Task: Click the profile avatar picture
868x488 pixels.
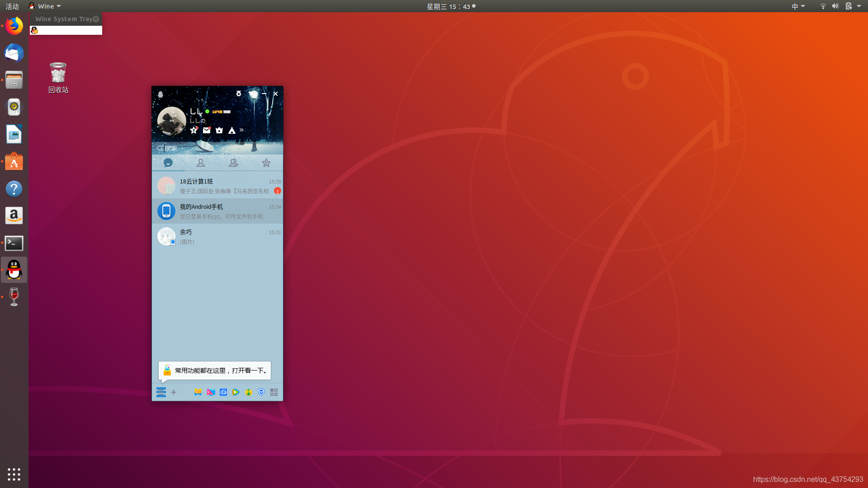Action: (x=171, y=121)
